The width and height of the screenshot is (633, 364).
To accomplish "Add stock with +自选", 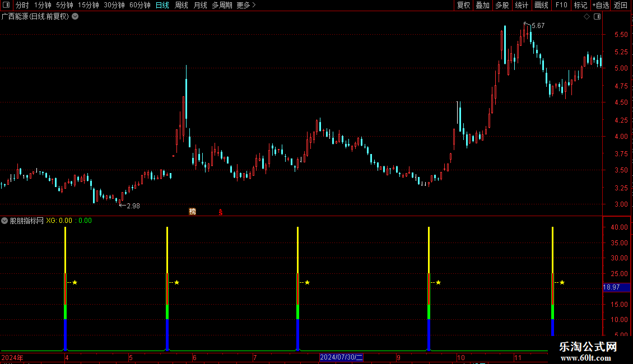I will [601, 5].
